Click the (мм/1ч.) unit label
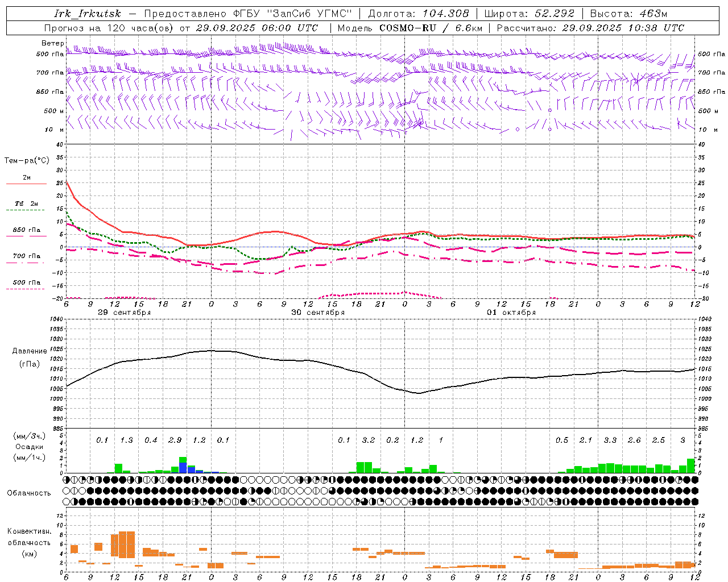The width and height of the screenshot is (728, 582). click(x=29, y=458)
